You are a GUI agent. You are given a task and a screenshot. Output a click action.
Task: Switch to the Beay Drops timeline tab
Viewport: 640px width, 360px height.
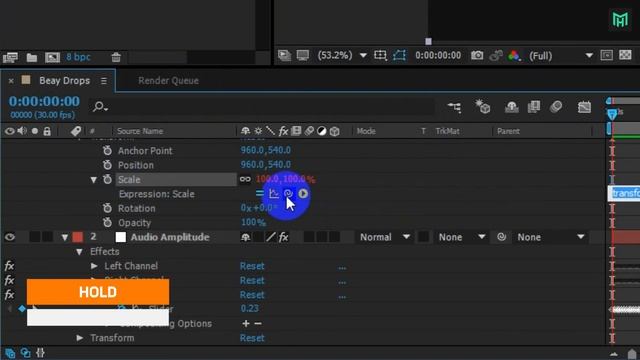pos(64,80)
